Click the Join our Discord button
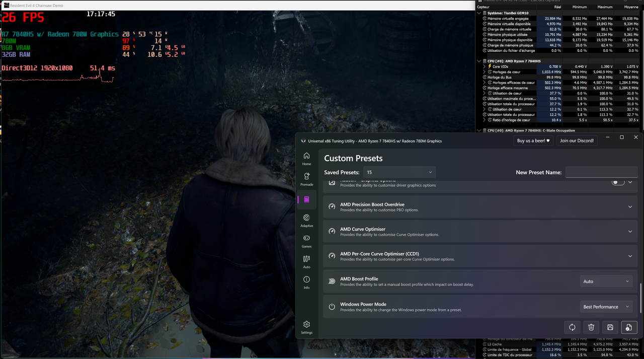The image size is (644, 359). (x=577, y=141)
